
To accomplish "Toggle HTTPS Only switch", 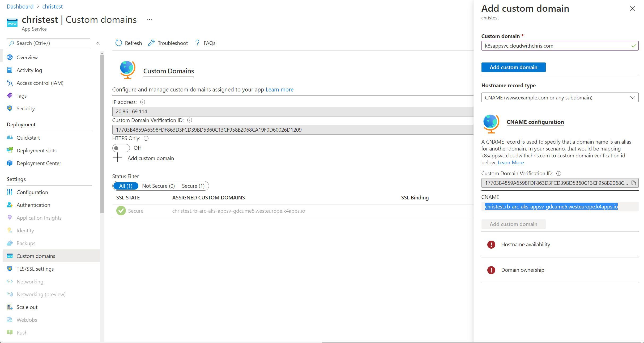I will coord(121,148).
